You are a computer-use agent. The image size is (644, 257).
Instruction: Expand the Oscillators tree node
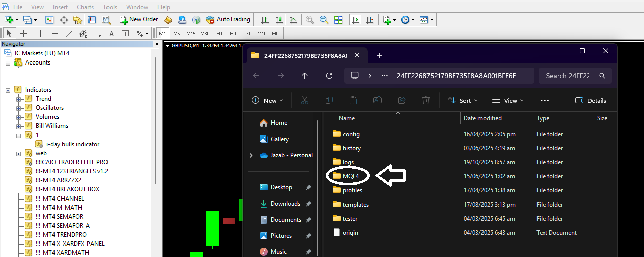click(x=19, y=108)
